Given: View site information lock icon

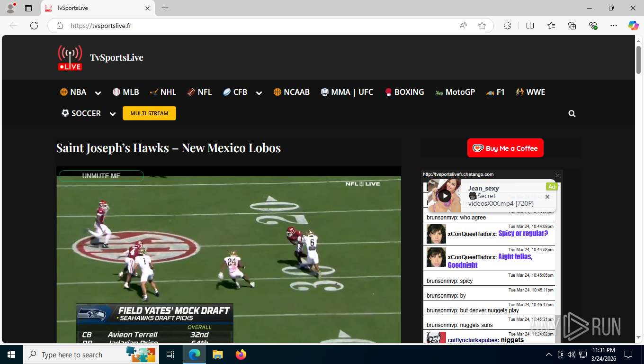Looking at the screenshot, I should pos(60,26).
